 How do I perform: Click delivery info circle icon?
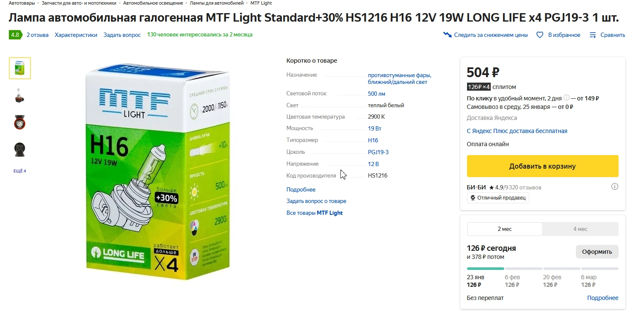567,98
